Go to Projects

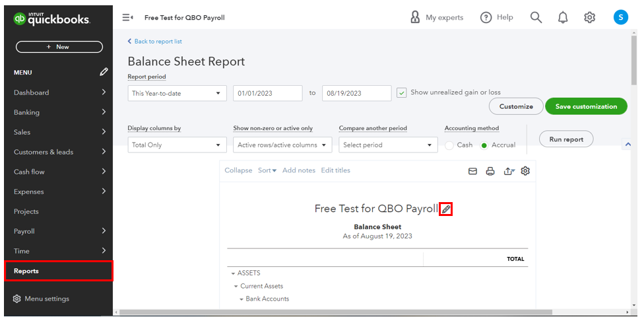coord(58,211)
